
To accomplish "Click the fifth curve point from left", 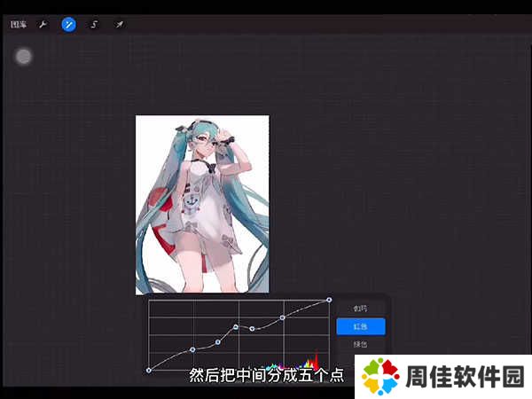I will click(253, 329).
